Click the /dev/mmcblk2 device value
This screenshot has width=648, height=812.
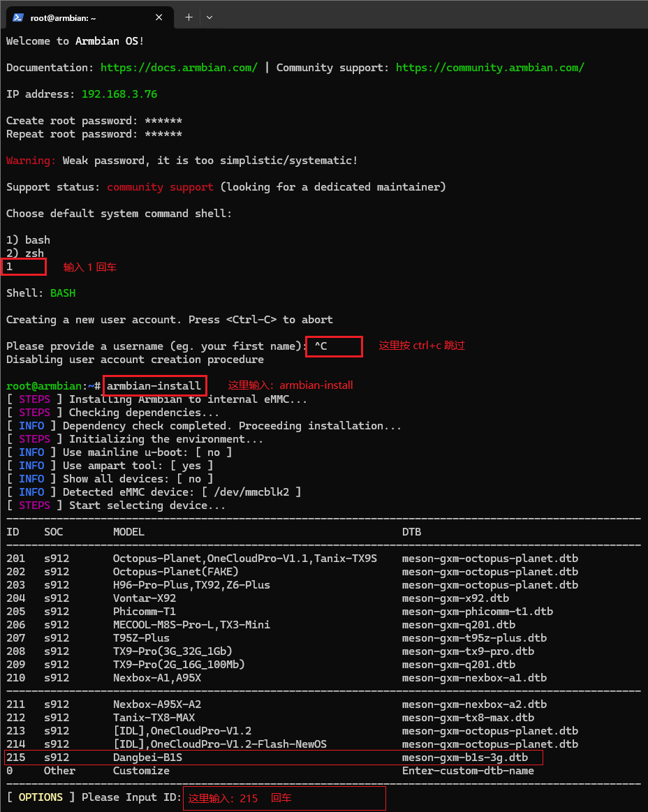point(251,492)
